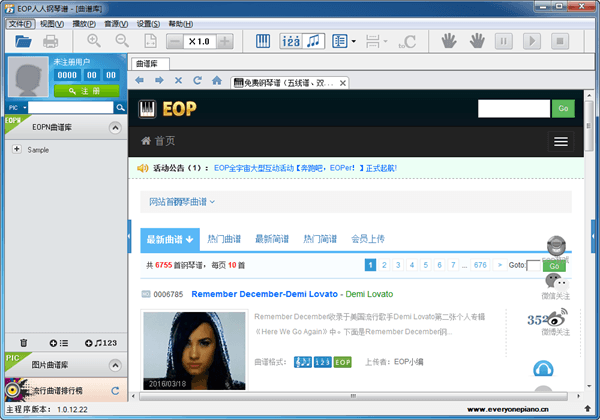Image resolution: width=600 pixels, height=420 pixels.
Task: Switch to the 热门曲谱 tab
Action: tap(224, 239)
